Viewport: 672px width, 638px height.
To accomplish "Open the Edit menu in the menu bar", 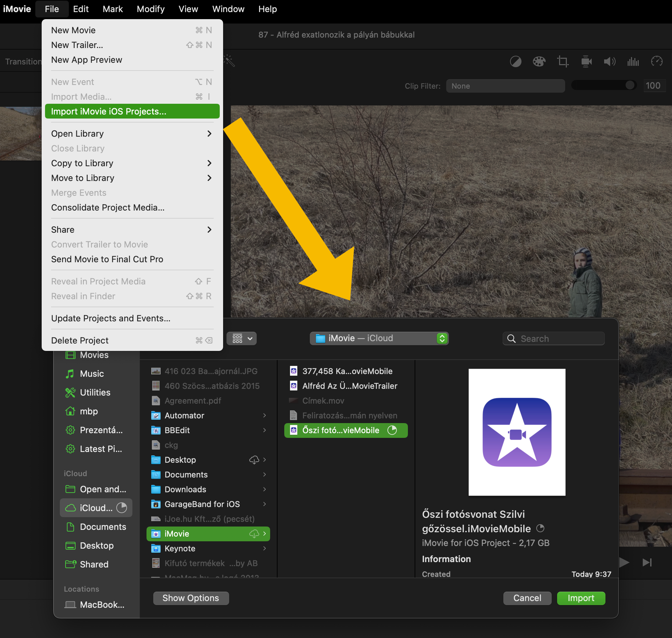I will click(x=81, y=9).
